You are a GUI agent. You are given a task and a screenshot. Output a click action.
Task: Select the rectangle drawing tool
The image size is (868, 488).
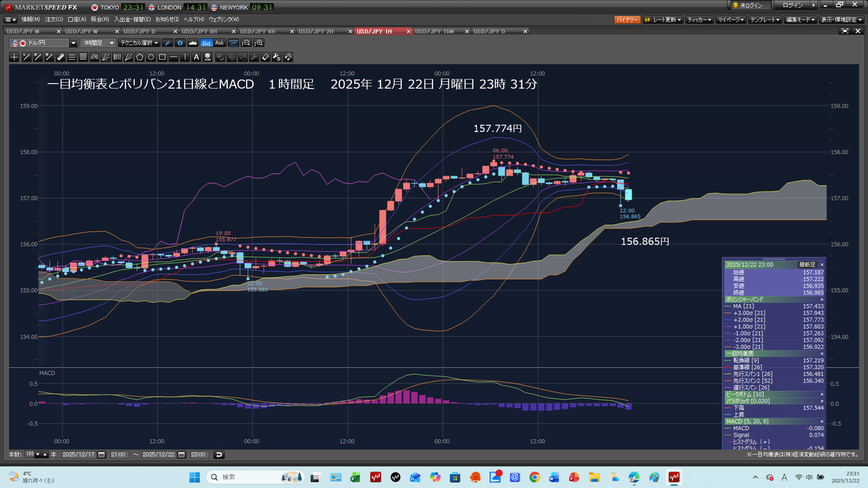[x=163, y=57]
